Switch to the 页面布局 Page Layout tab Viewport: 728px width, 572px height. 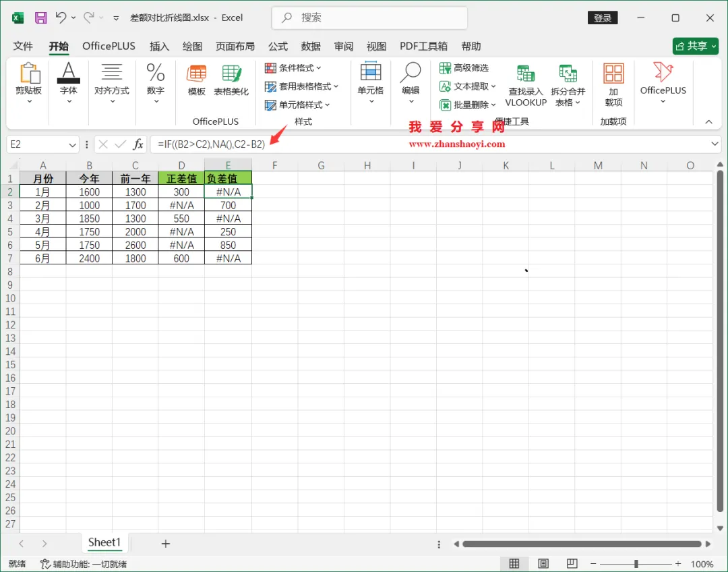pos(235,46)
